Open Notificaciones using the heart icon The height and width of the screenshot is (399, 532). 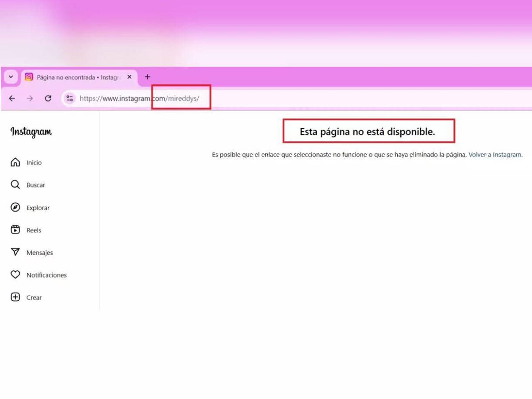click(15, 275)
